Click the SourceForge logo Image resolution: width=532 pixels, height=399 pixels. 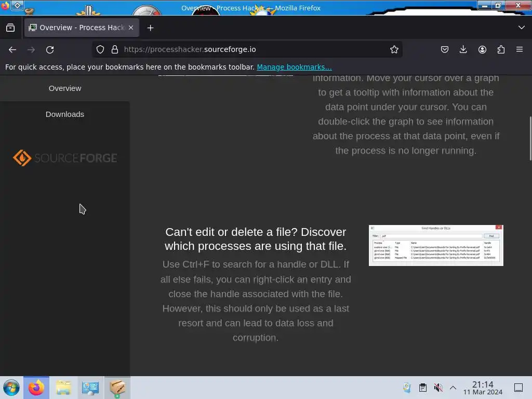(x=65, y=158)
